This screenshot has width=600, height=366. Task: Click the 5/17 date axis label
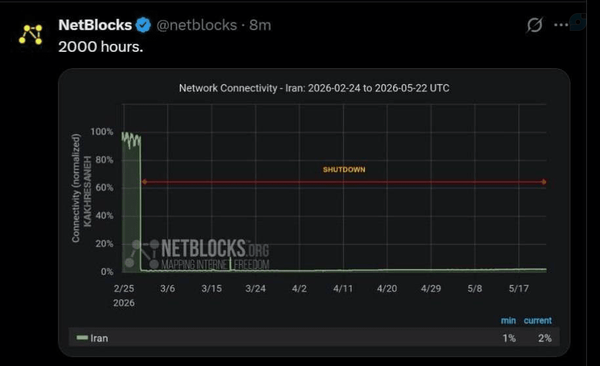(x=518, y=288)
